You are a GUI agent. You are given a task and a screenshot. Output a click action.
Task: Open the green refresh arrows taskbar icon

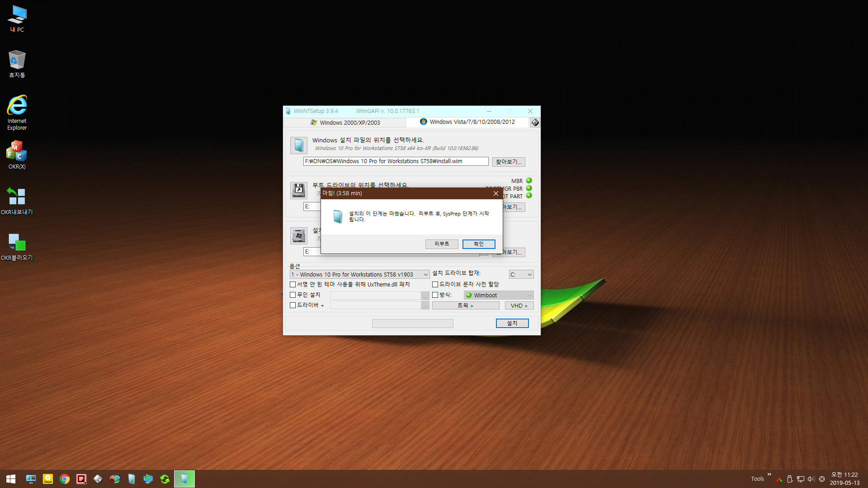click(165, 479)
